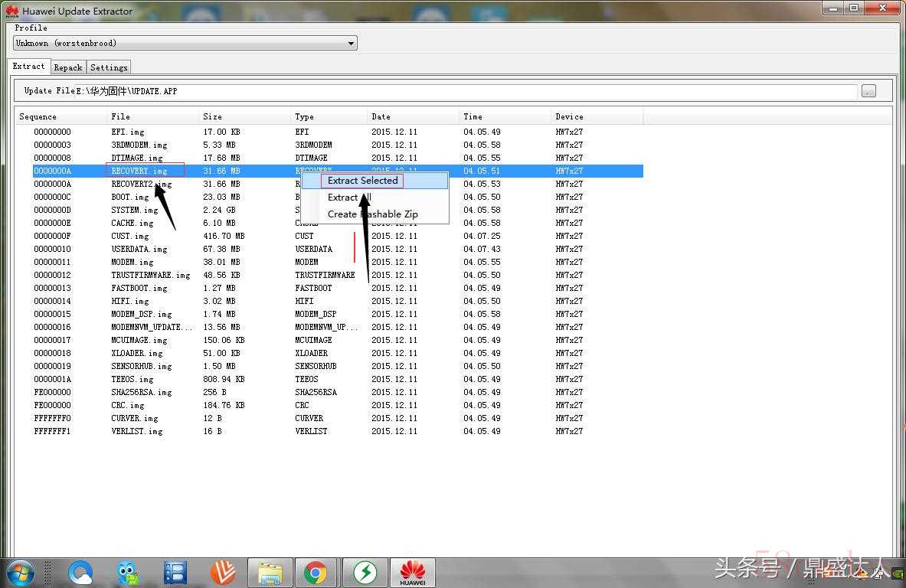This screenshot has width=906, height=588.
Task: Switch to the Repack tab
Action: 68,67
